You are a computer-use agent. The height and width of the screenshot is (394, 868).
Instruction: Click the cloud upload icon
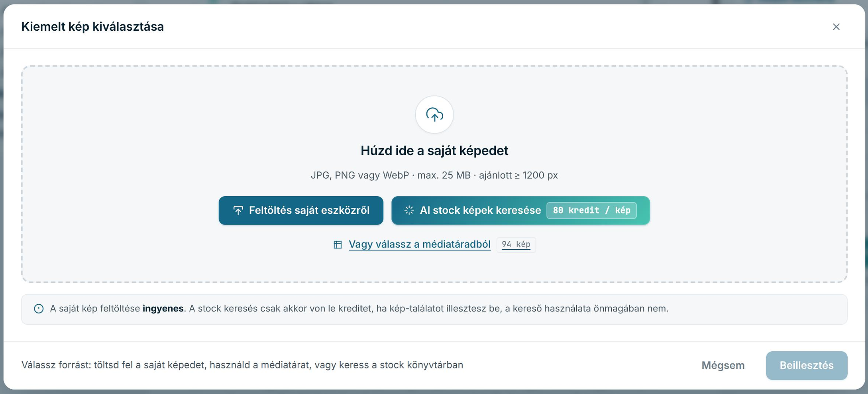(434, 115)
